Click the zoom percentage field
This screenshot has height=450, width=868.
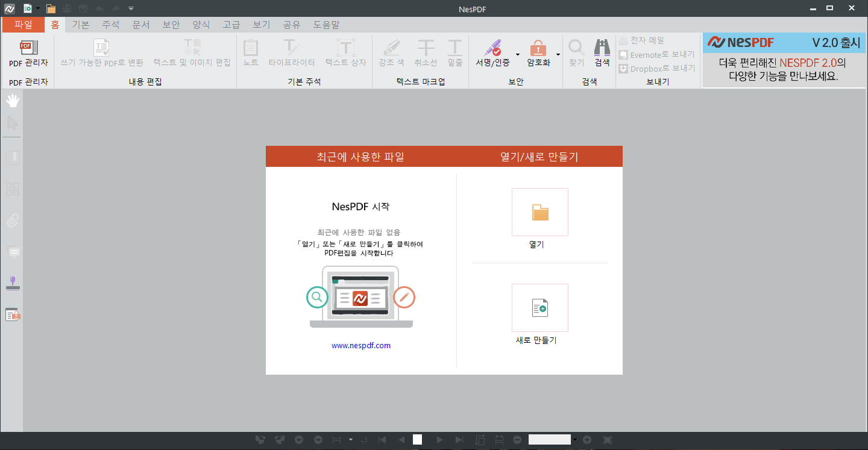(x=549, y=440)
